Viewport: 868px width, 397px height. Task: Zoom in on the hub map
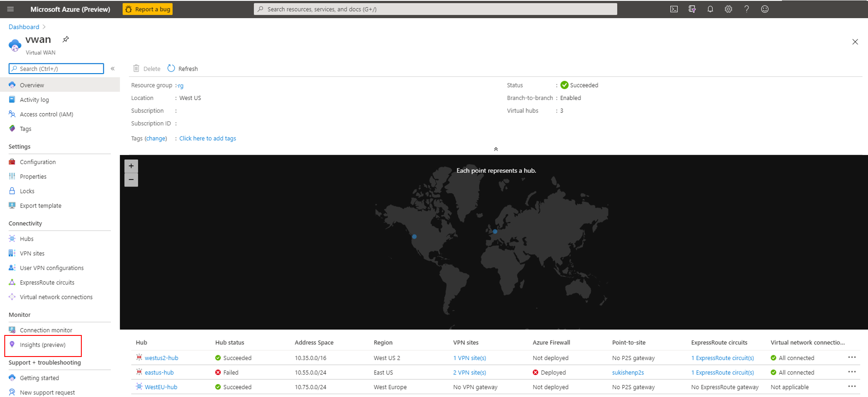pos(131,166)
